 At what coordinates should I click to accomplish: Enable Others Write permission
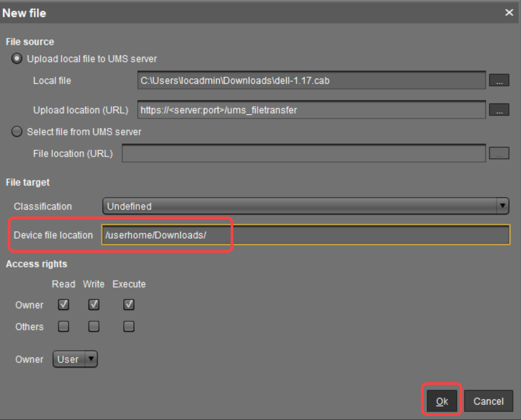tap(93, 327)
